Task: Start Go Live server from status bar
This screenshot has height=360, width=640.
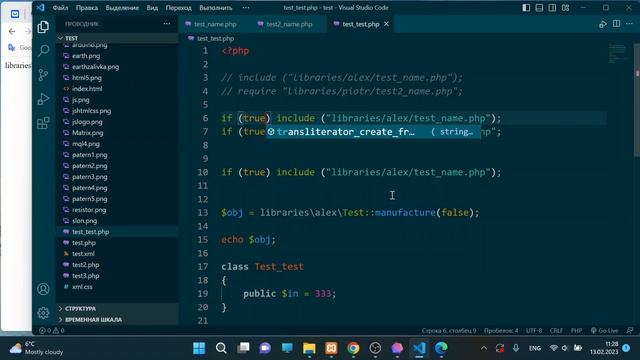Action: 604,331
